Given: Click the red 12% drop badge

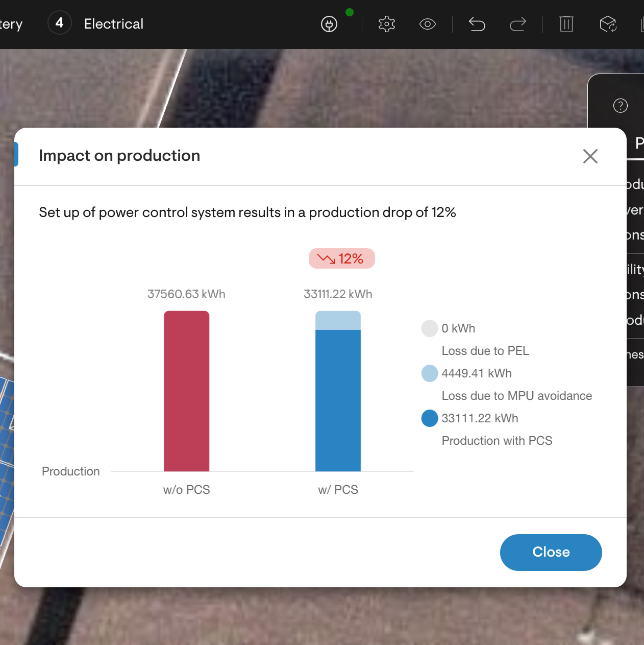Looking at the screenshot, I should (341, 258).
